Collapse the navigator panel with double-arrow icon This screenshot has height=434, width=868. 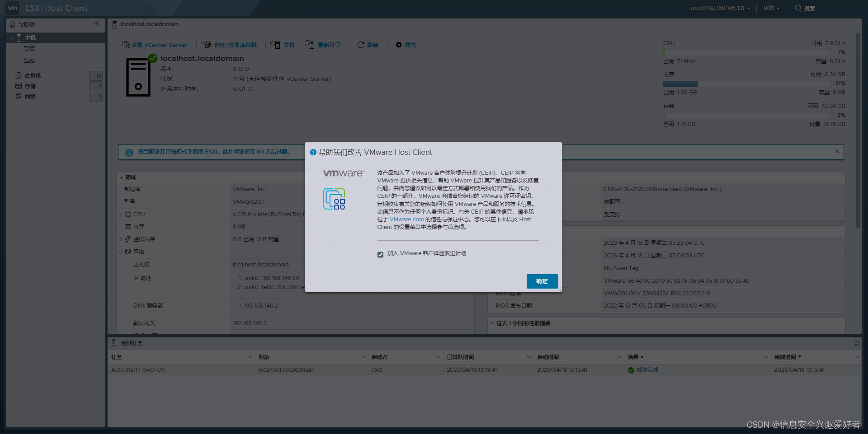(96, 23)
